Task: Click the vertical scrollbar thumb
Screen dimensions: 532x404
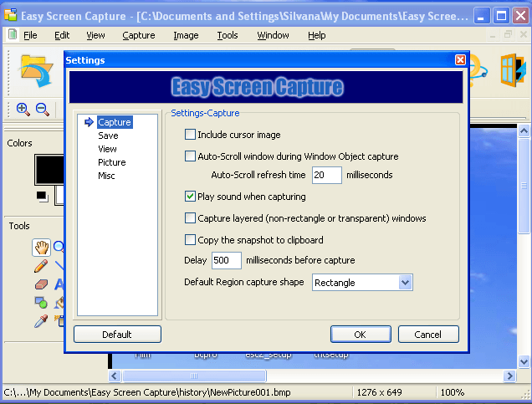Action: point(524,186)
